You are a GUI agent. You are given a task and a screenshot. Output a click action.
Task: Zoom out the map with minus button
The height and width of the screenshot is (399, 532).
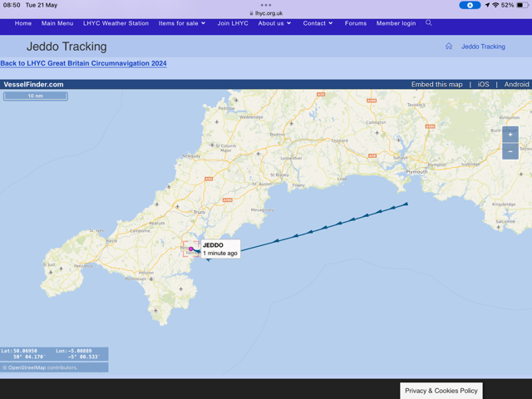[x=510, y=151]
